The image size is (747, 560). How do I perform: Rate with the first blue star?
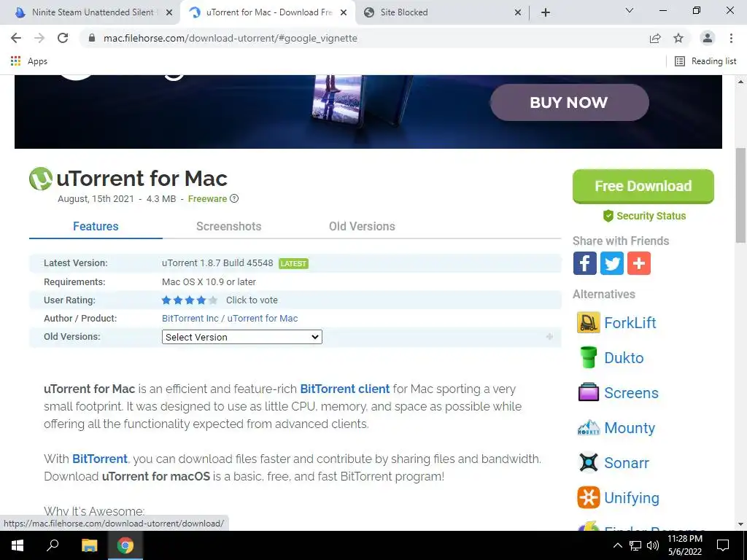click(166, 300)
